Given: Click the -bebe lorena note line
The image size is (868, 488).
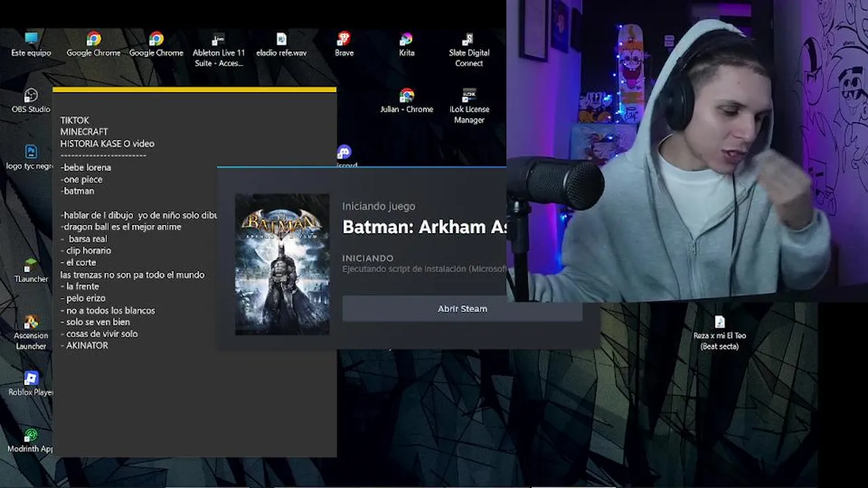Looking at the screenshot, I should click(85, 167).
